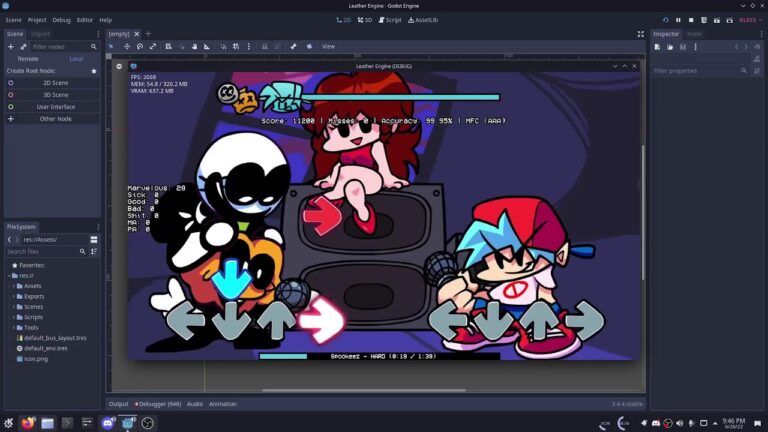Image resolution: width=768 pixels, height=432 pixels.
Task: Open Inspector property tools icon
Action: click(x=757, y=71)
